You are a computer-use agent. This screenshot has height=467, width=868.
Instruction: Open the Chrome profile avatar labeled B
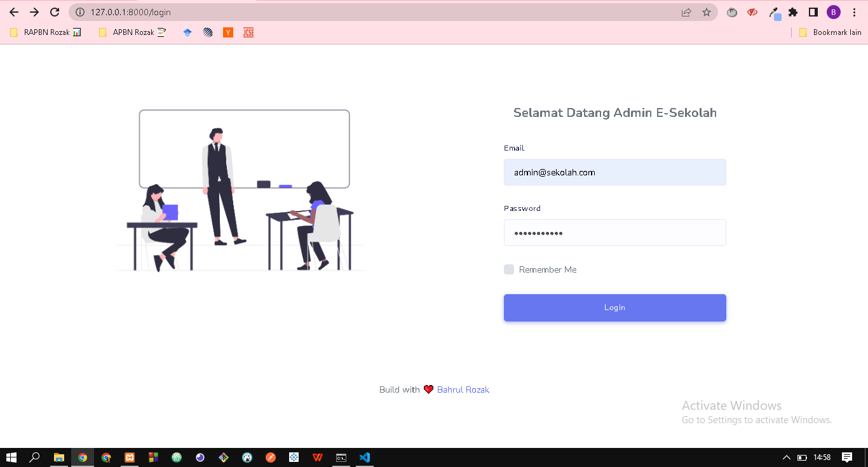832,11
